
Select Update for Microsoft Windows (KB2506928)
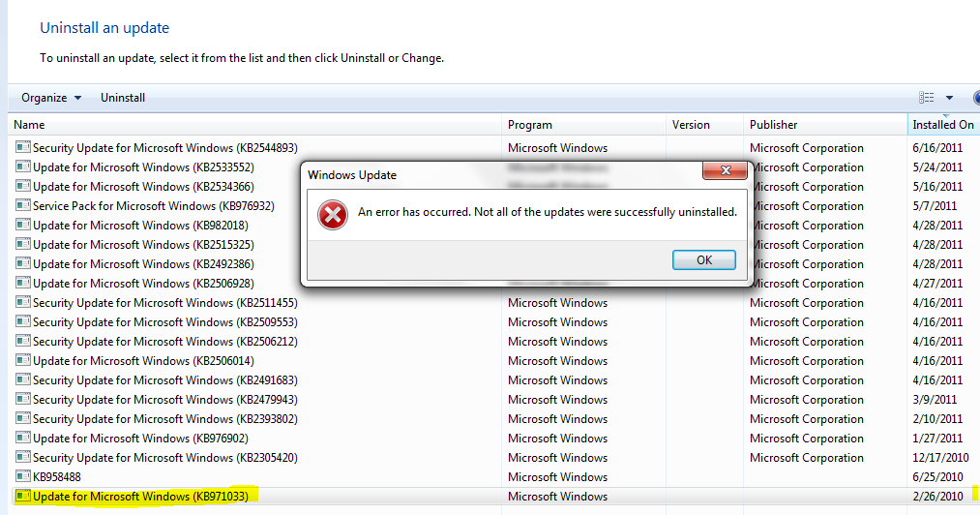click(x=143, y=284)
